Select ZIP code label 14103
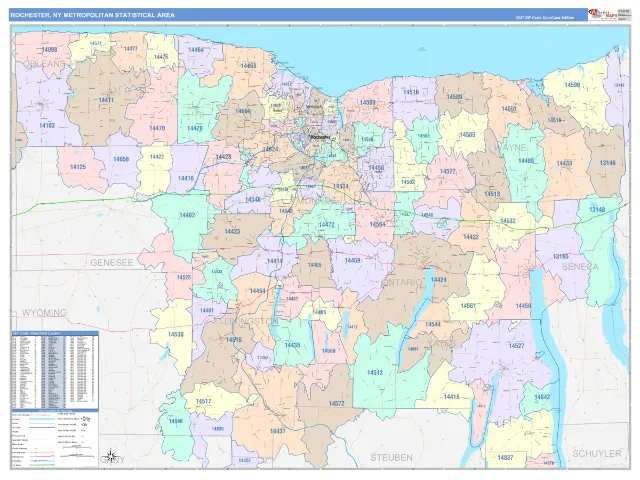This screenshot has height=480, width=640. click(x=47, y=125)
